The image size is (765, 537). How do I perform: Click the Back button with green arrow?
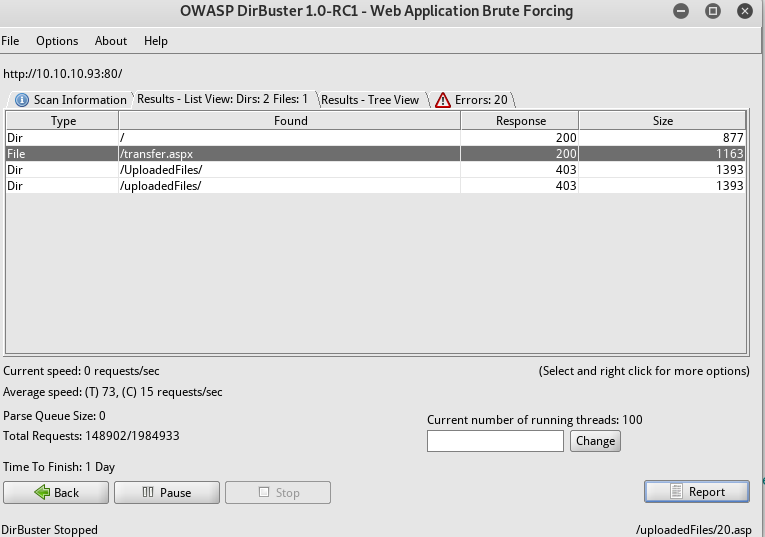[x=56, y=492]
